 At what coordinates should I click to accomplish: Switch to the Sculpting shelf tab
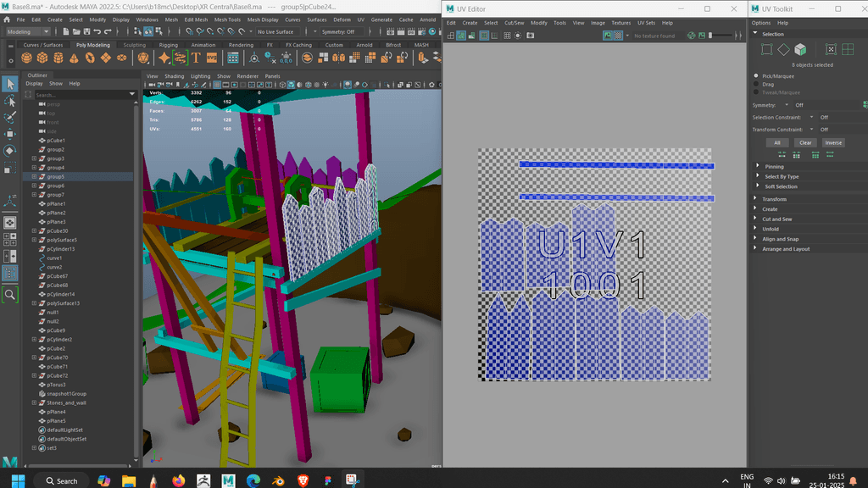pos(134,45)
